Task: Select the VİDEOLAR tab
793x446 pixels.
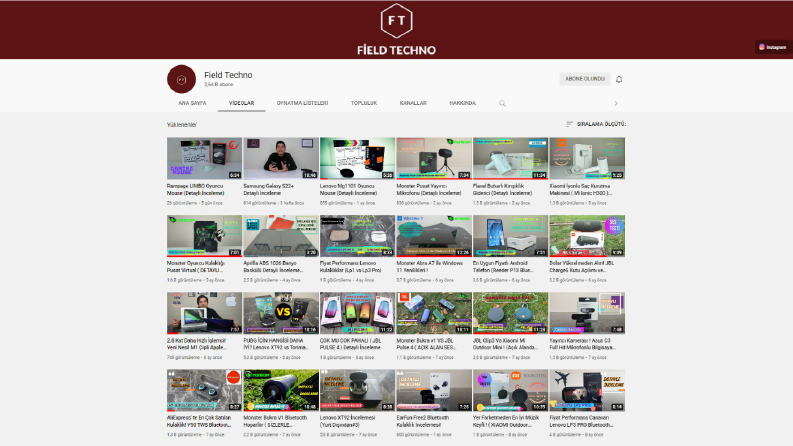Action: 241,103
